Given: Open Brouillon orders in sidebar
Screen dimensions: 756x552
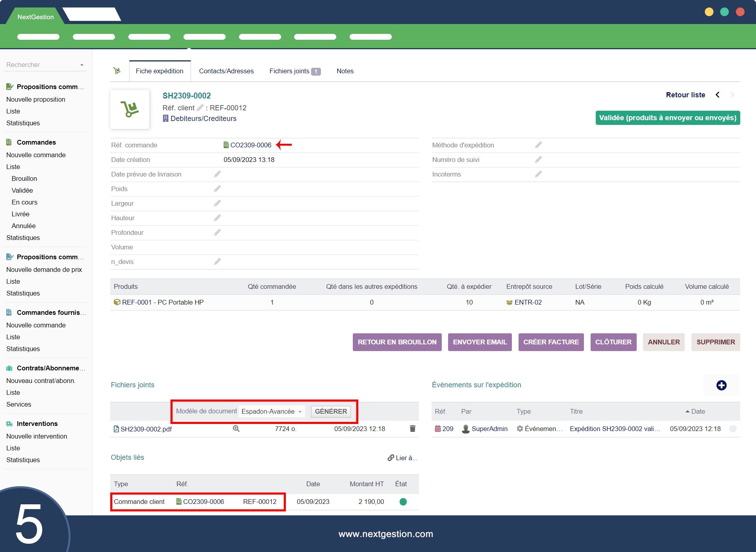Looking at the screenshot, I should click(x=24, y=178).
